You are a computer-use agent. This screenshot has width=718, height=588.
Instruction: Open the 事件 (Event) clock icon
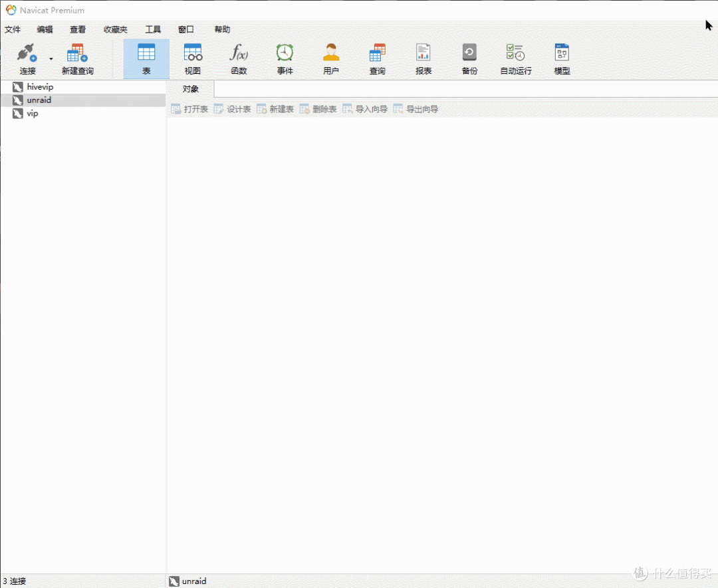click(285, 58)
